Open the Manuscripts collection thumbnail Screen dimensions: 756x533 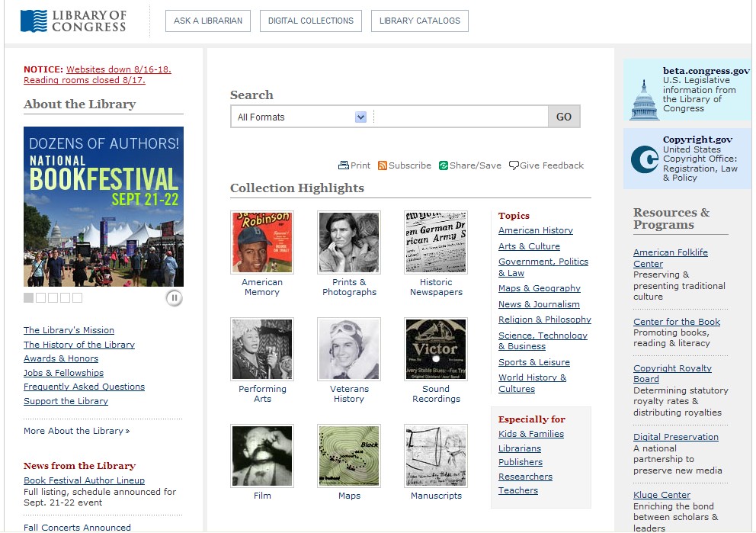(x=436, y=456)
